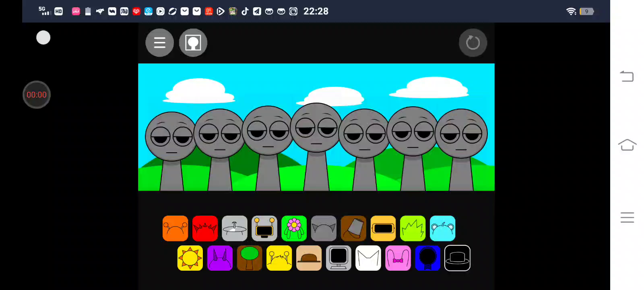Pick the yellow antennae character icon
Screen dimensions: 644x290
(279, 258)
